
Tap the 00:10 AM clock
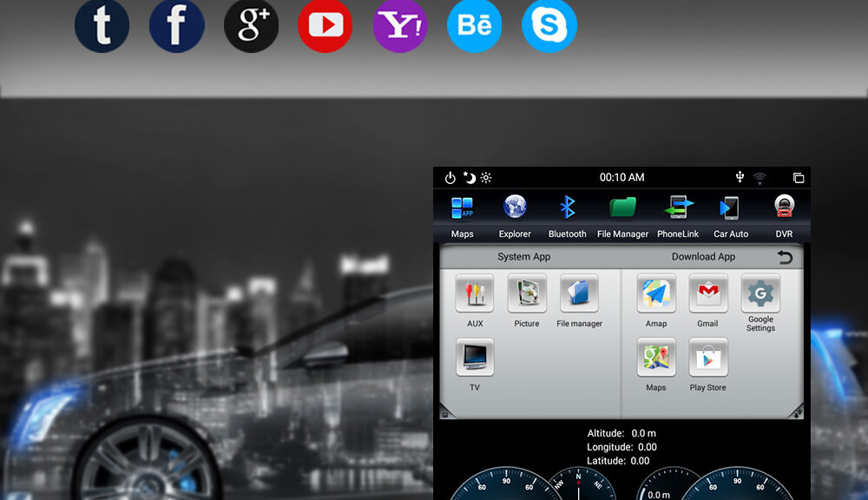(x=621, y=177)
